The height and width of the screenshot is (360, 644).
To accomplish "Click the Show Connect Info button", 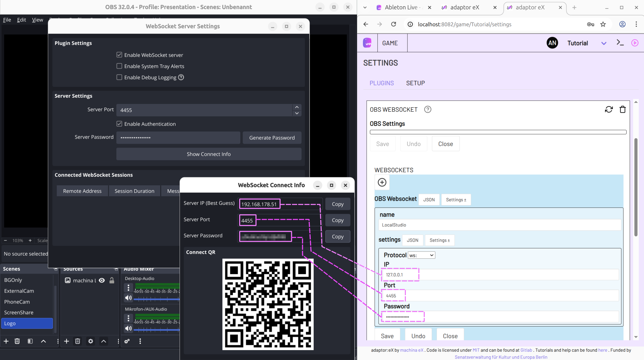I will coord(209,154).
